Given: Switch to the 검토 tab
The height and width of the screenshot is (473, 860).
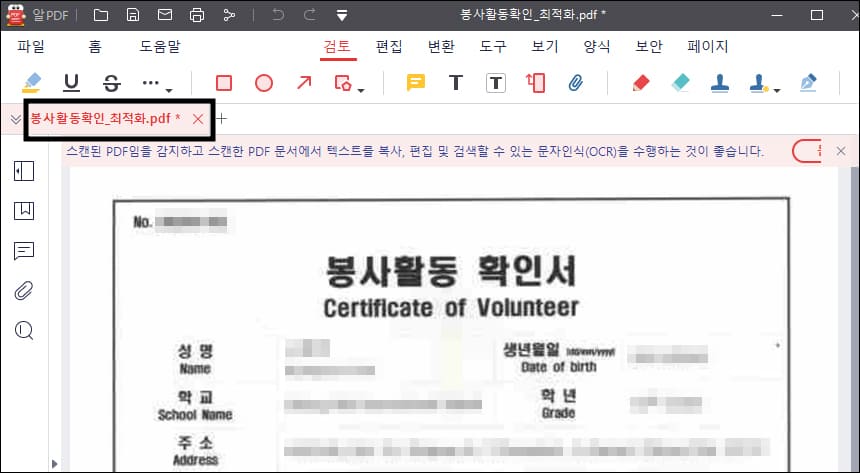Looking at the screenshot, I should pyautogui.click(x=337, y=47).
